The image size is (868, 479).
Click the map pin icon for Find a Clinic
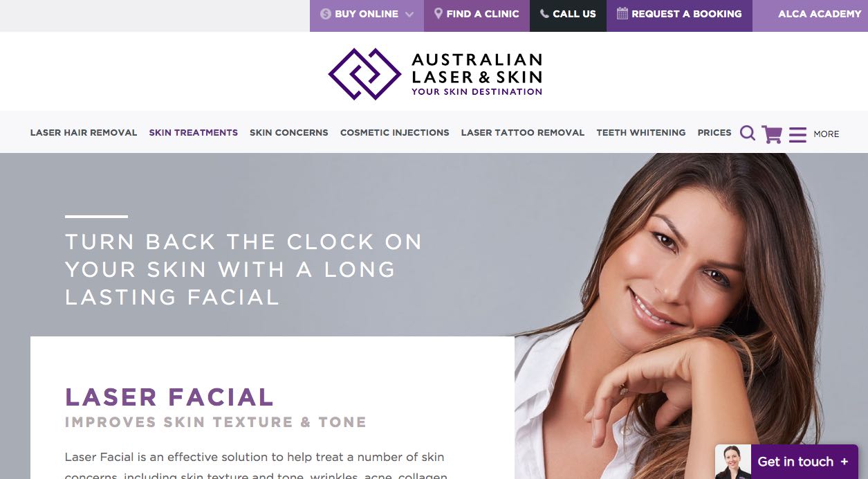(x=438, y=13)
